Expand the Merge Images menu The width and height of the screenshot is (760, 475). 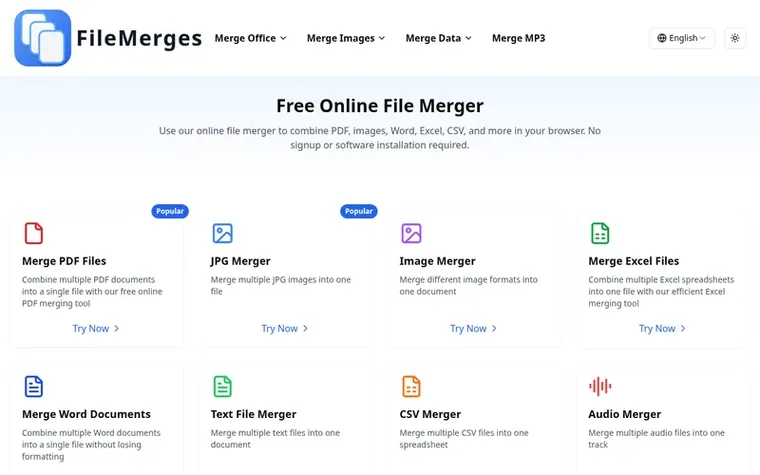(x=346, y=38)
